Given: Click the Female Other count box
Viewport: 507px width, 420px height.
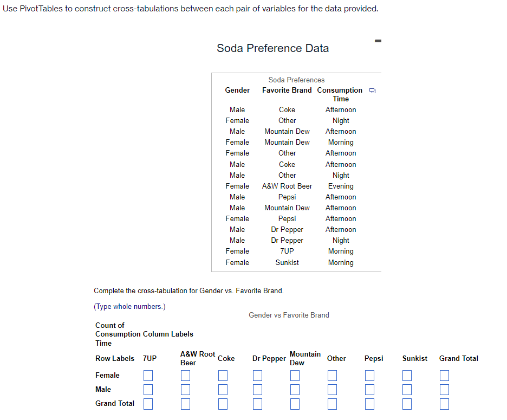Looking at the screenshot, I should point(331,375).
